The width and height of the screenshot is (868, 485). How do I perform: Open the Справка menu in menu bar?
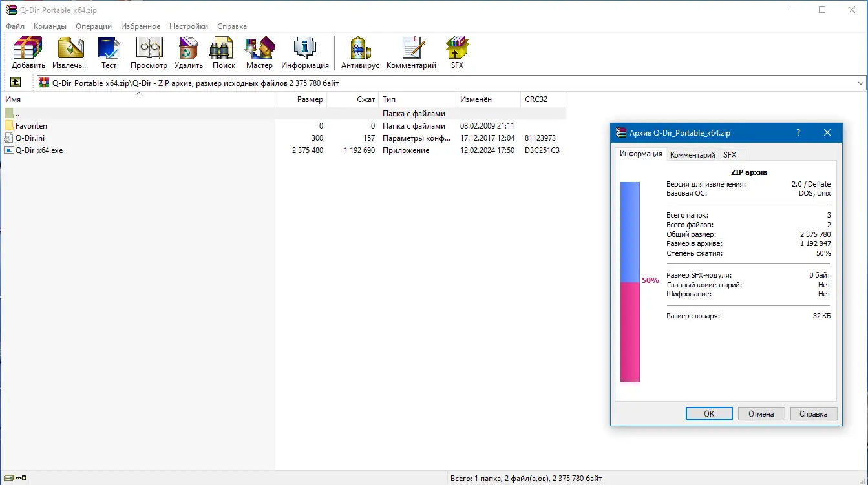232,26
